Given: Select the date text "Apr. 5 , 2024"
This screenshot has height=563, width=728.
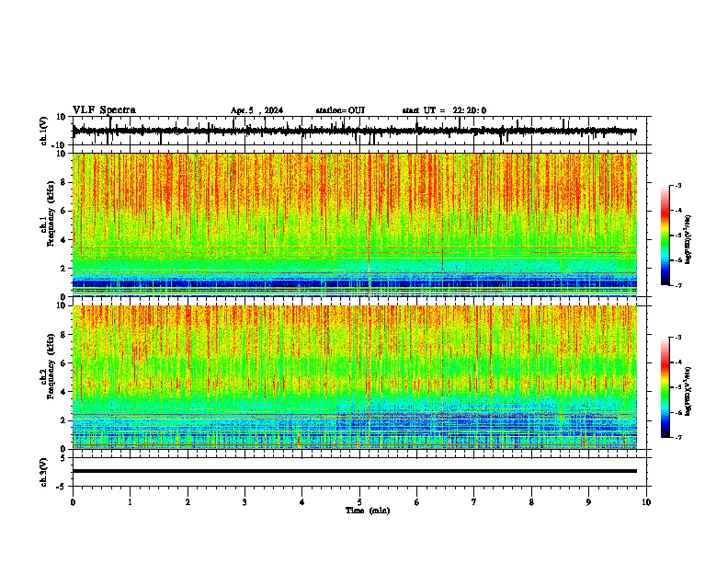Looking at the screenshot, I should click(256, 110).
